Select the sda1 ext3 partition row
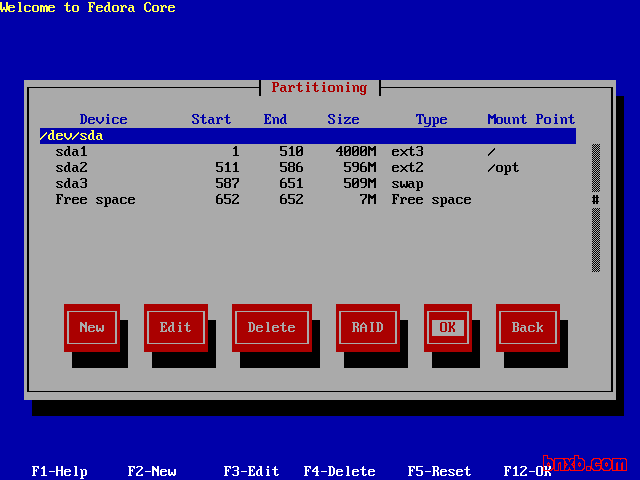Screen dimensions: 640x480 pos(307,151)
